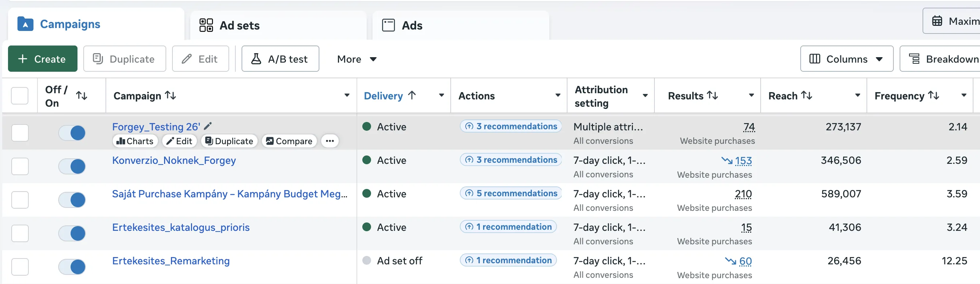Screen dimensions: 980x284
Task: Open the Campaigns tab
Action: pos(96,24)
